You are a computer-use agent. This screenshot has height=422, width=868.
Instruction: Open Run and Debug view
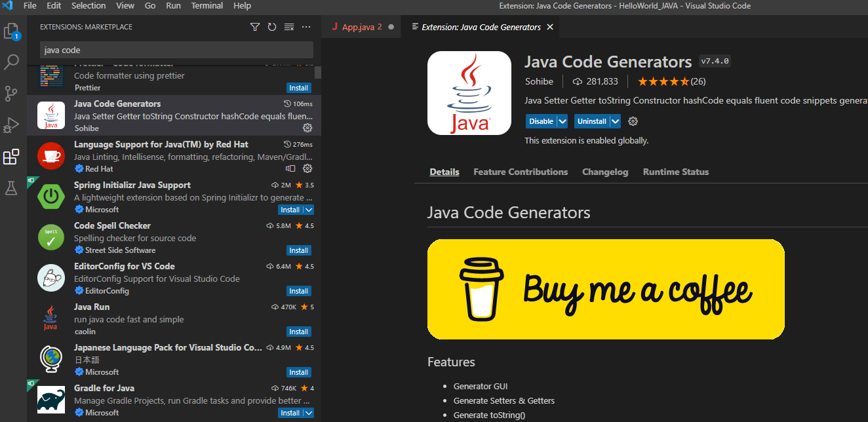click(12, 125)
